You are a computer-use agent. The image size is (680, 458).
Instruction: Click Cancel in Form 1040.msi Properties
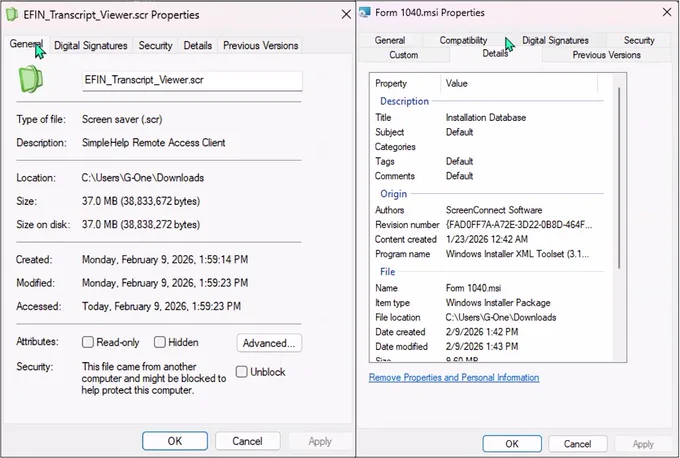coord(577,444)
